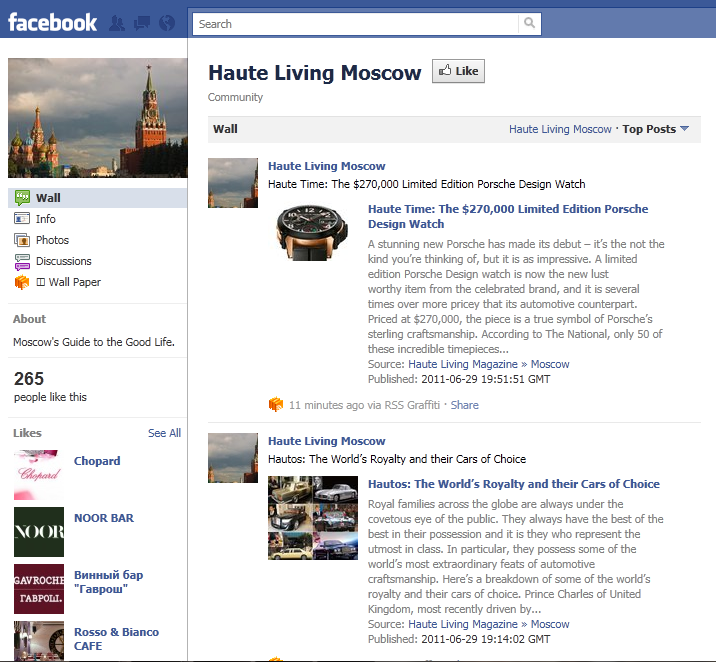
Task: Click the RSS Graffiti icon under first post
Action: click(276, 405)
